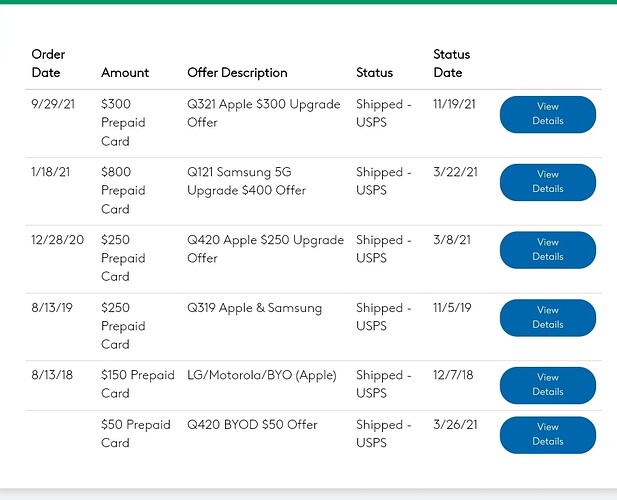Screen dimensions: 617x500
Task: Select the Q321 Apple $300 Upgrade Offer text
Action: point(264,113)
